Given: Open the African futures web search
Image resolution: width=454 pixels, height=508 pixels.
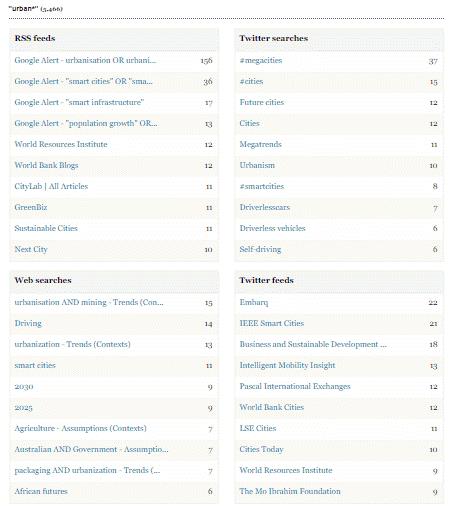Looking at the screenshot, I should pyautogui.click(x=41, y=491).
